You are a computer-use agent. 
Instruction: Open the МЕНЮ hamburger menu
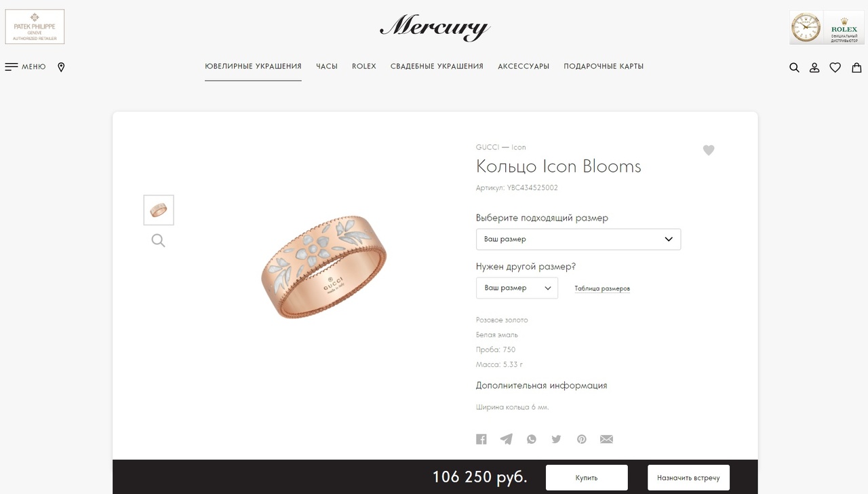(x=25, y=66)
